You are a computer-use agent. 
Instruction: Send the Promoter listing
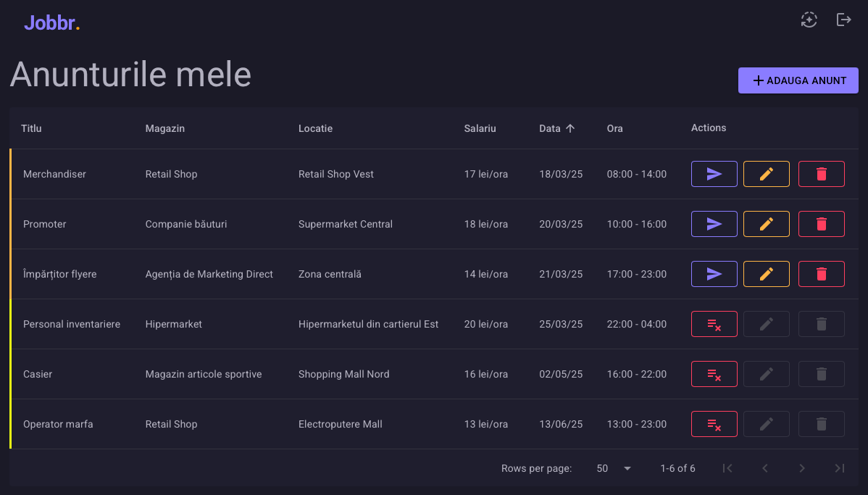(714, 224)
